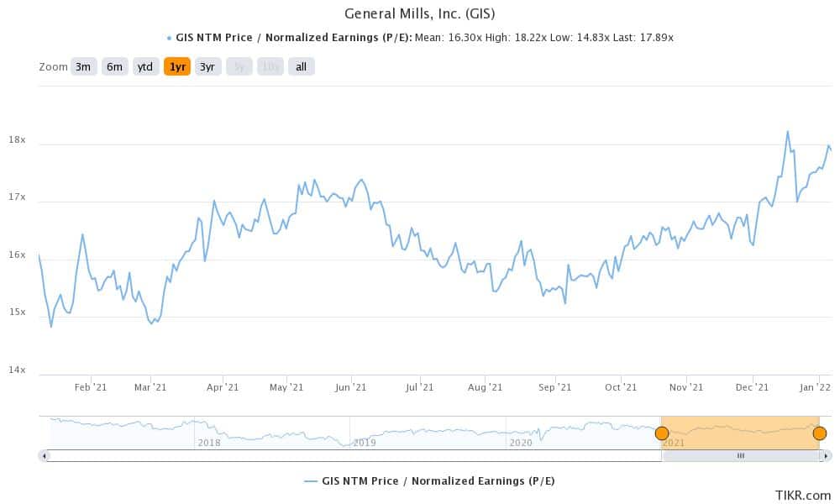This screenshot has width=840, height=504.
Task: Click the Sep '21 axis label
Action: (555, 387)
